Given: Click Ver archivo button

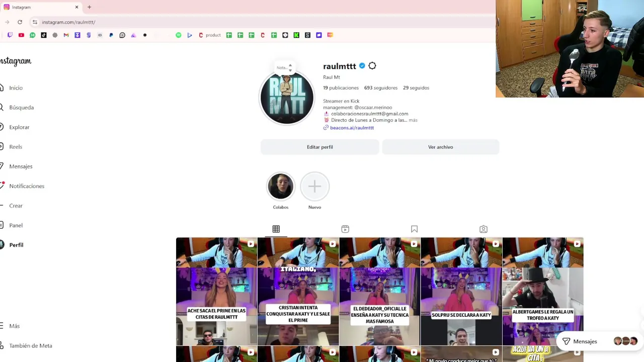Looking at the screenshot, I should coord(441,147).
